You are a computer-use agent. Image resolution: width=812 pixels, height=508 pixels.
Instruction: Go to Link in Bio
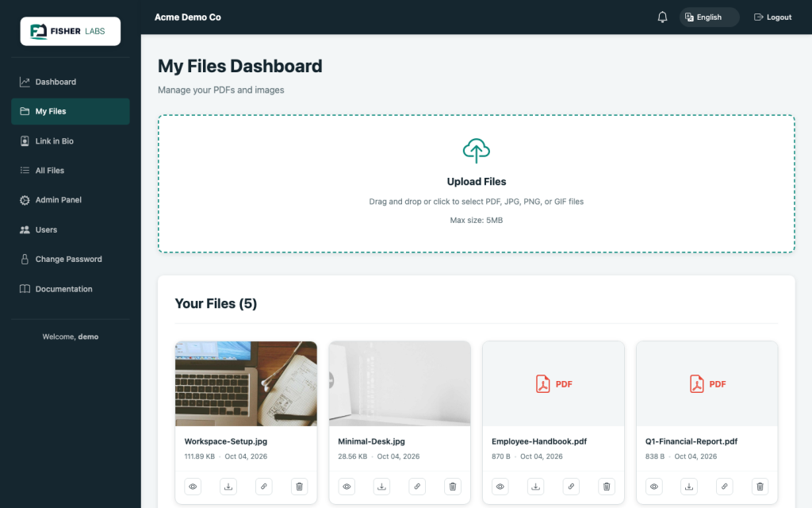click(71, 141)
